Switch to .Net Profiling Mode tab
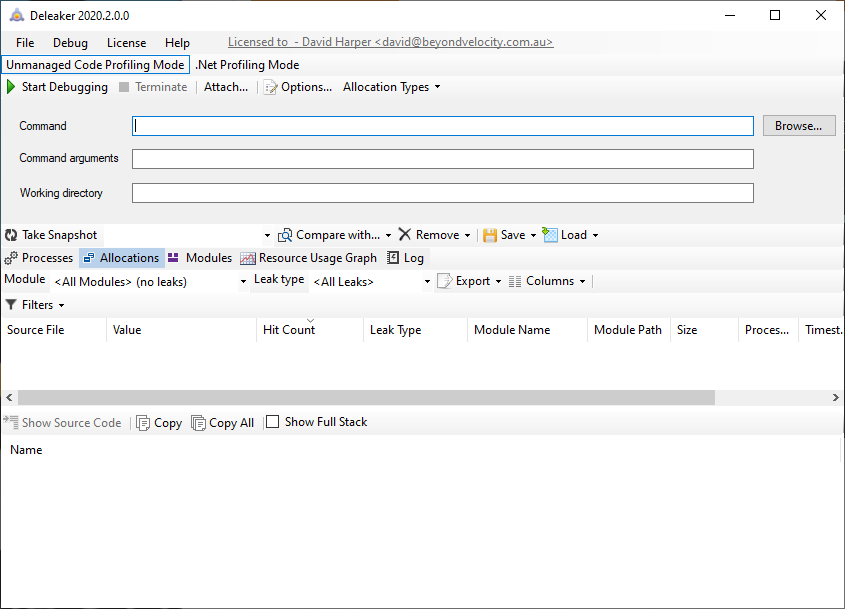This screenshot has height=609, width=845. (x=247, y=65)
